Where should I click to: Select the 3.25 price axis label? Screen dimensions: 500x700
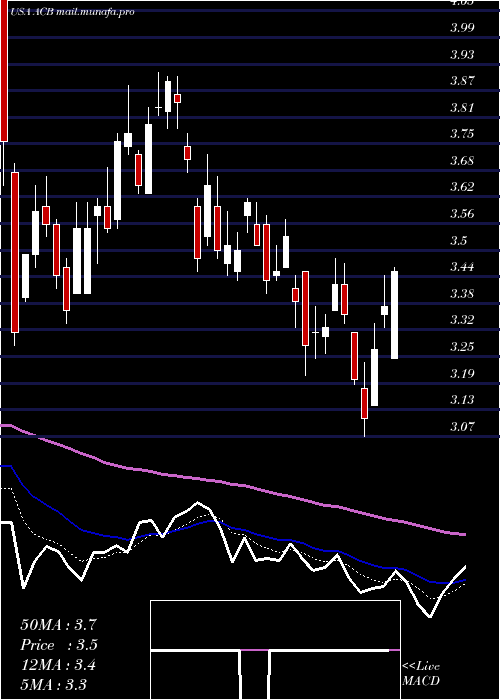point(462,347)
